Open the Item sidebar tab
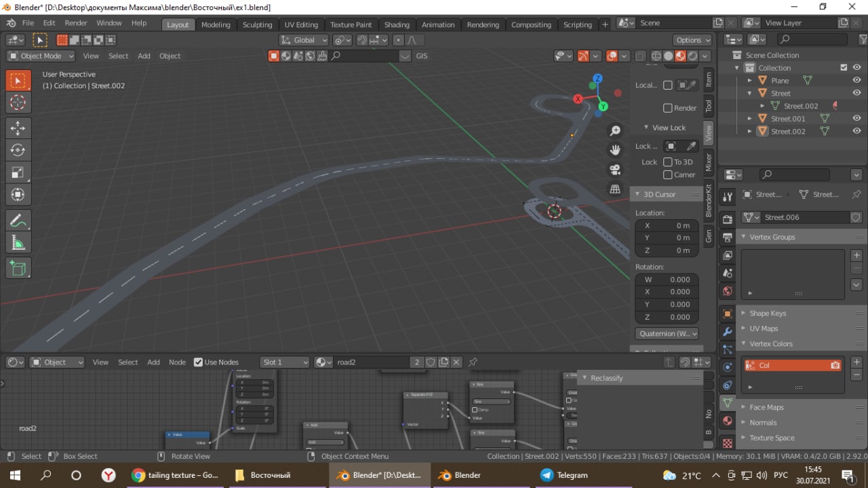 709,79
